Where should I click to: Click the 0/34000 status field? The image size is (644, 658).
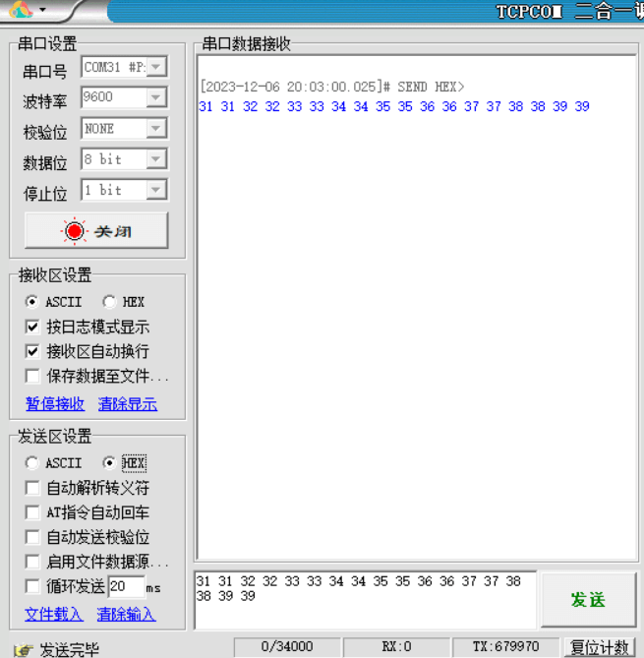[287, 646]
